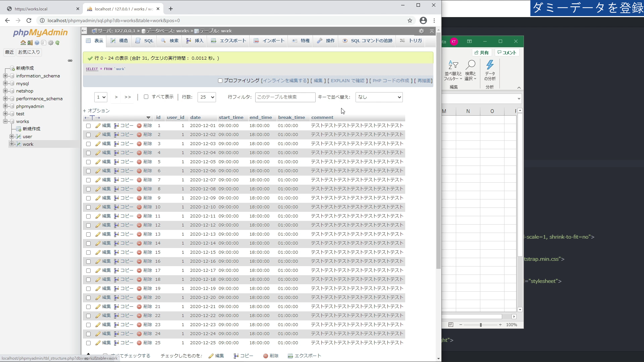This screenshot has height=362, width=644.
Task: Open the page number dropdown showing 1
Action: (101, 97)
